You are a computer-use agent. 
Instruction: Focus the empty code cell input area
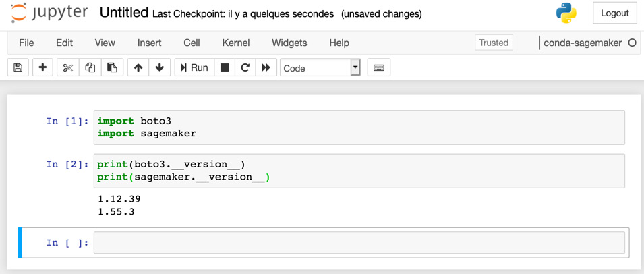359,243
